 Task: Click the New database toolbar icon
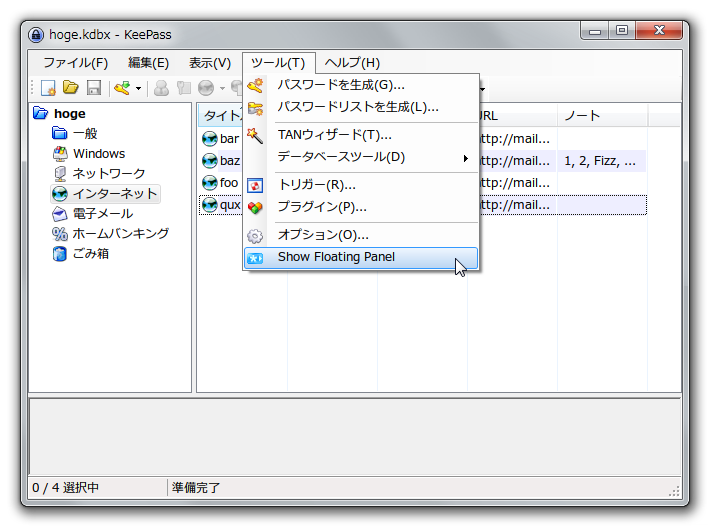click(x=48, y=87)
